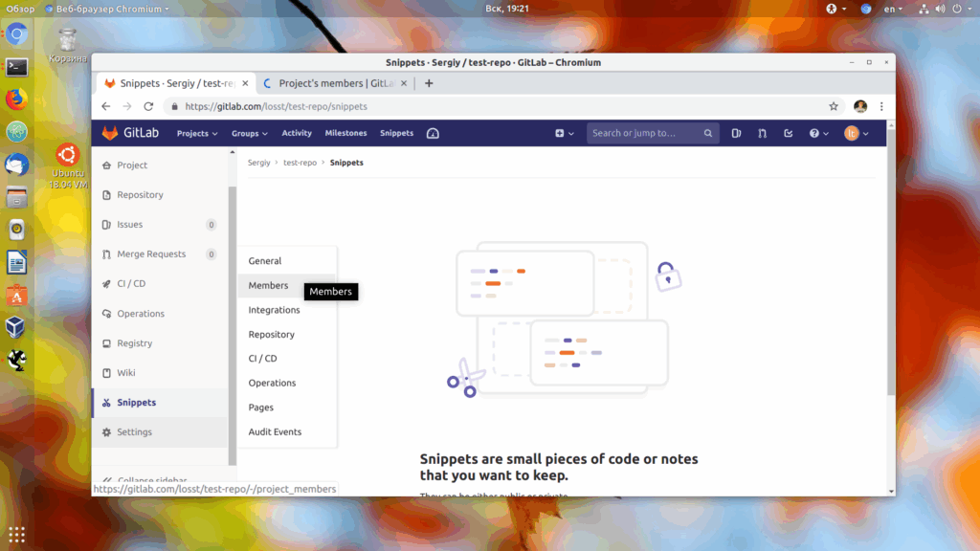Select Pages in Settings flyout
Viewport: 980px width, 551px height.
(x=287, y=408)
